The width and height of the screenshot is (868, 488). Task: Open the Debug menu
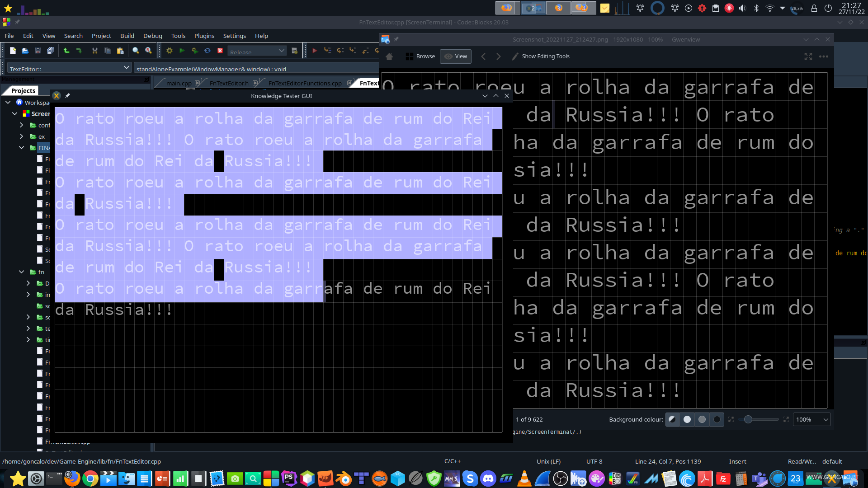[x=153, y=36]
